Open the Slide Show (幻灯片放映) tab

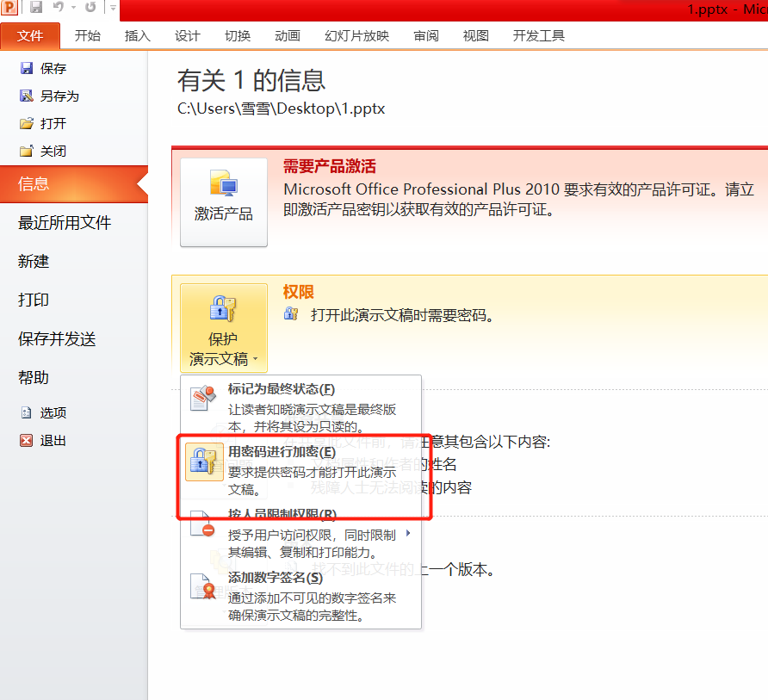pyautogui.click(x=356, y=35)
